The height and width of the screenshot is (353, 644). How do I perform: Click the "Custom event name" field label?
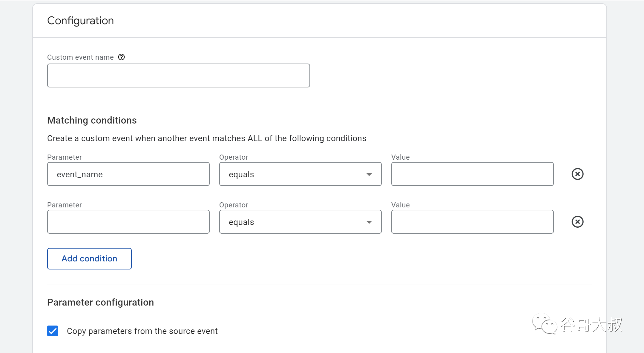pyautogui.click(x=80, y=57)
